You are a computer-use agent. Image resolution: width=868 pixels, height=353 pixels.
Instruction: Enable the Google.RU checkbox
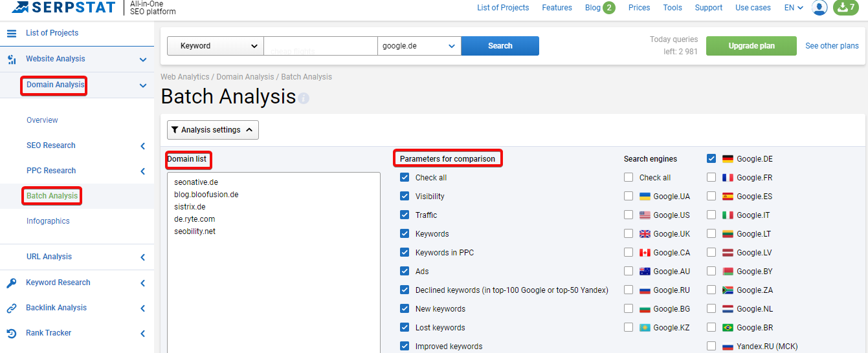(x=629, y=290)
